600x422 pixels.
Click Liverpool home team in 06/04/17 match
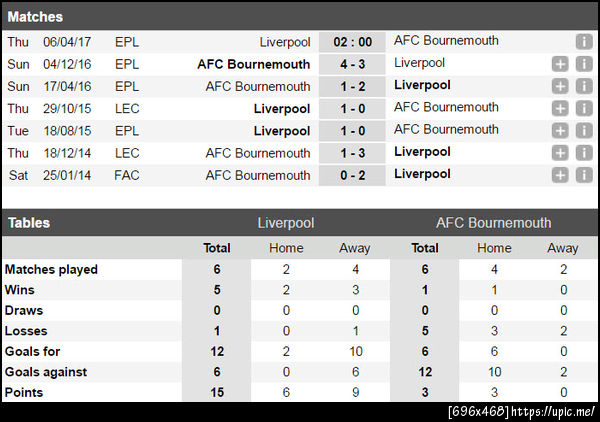click(x=284, y=42)
